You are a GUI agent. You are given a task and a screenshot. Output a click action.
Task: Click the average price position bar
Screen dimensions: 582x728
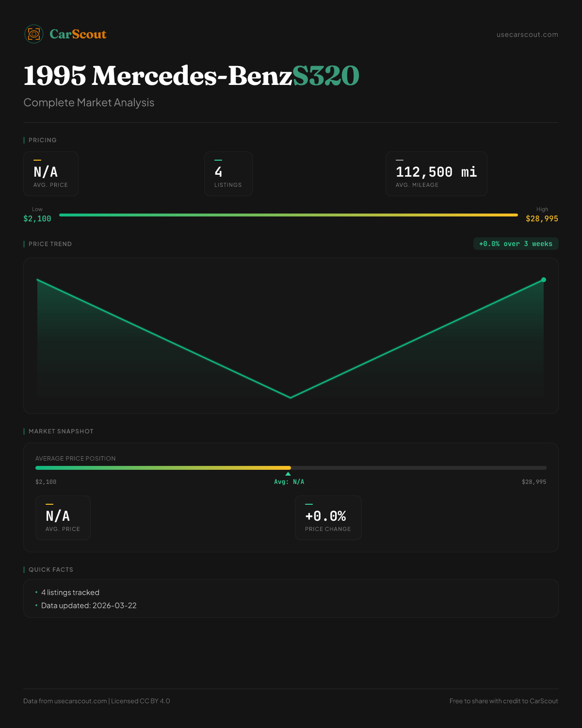291,468
